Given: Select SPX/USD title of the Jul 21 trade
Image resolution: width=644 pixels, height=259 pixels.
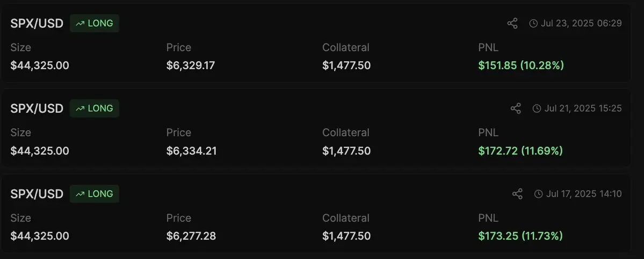Looking at the screenshot, I should (x=37, y=109).
